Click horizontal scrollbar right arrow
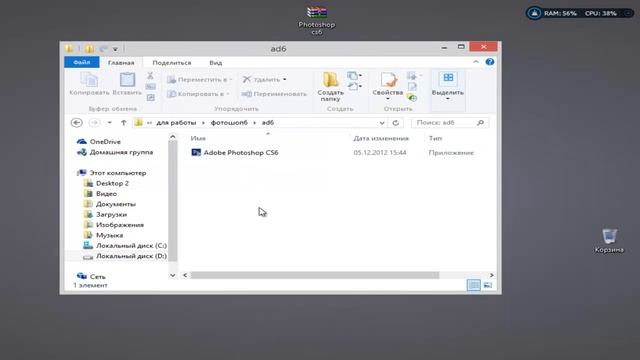 pos(491,276)
